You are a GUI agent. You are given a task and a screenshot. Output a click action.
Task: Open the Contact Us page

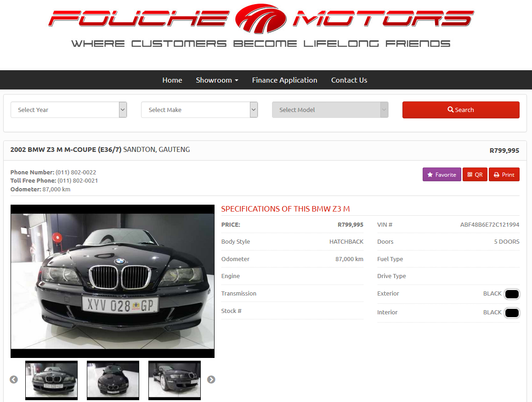349,80
